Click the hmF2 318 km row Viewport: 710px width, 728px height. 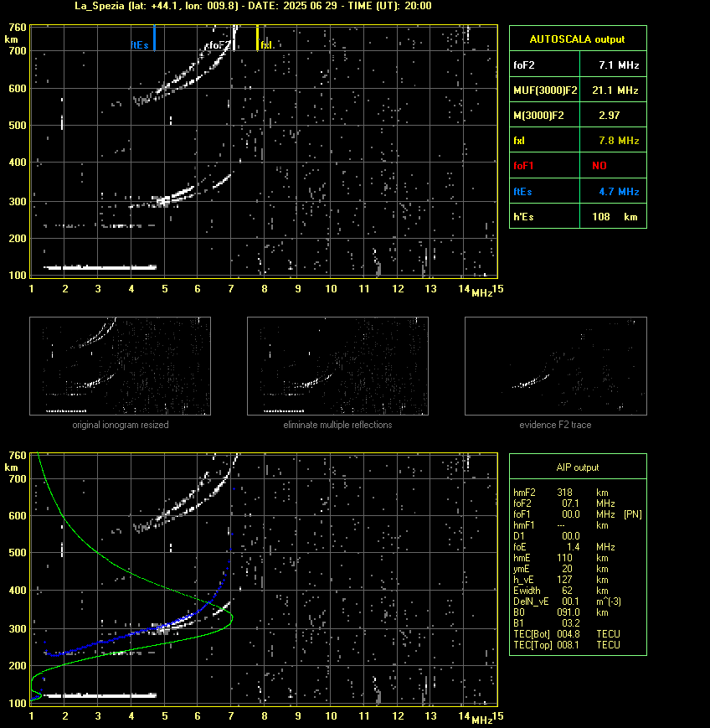coord(561,492)
